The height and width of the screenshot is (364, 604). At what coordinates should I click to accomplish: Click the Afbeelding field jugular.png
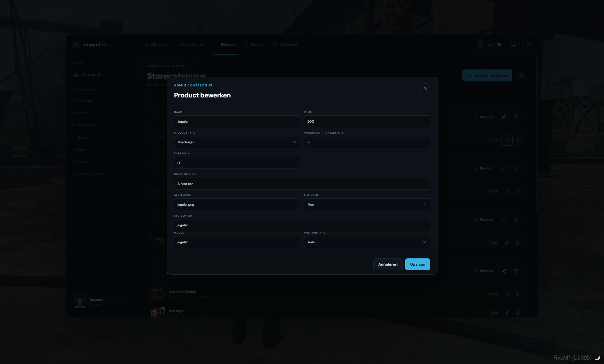pos(237,204)
